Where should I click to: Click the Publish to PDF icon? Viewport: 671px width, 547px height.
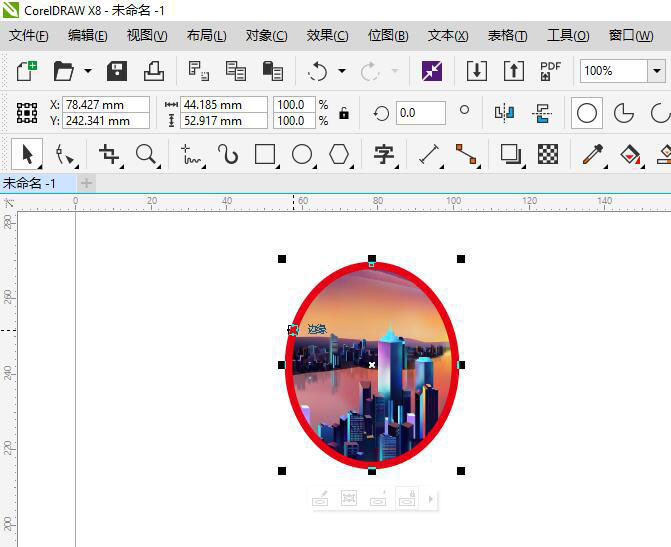click(x=550, y=71)
